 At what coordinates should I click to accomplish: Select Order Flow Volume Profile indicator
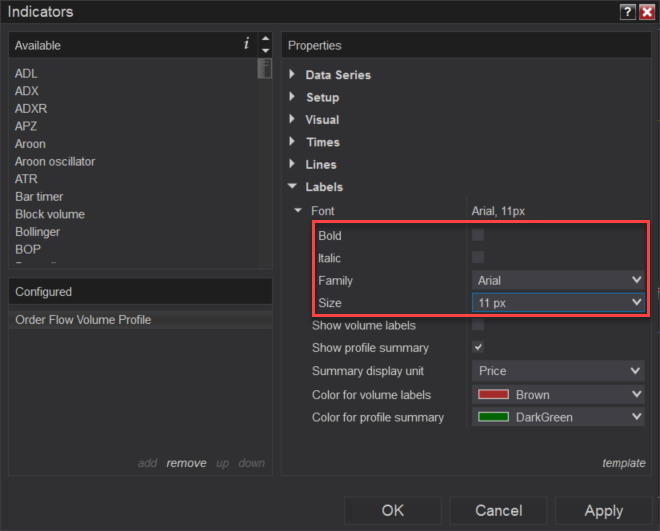[x=83, y=320]
